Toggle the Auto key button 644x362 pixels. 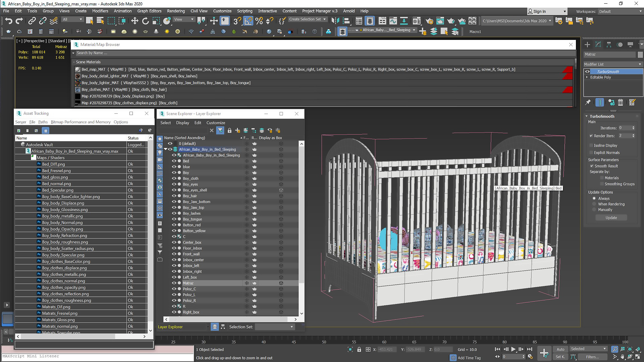tap(560, 349)
